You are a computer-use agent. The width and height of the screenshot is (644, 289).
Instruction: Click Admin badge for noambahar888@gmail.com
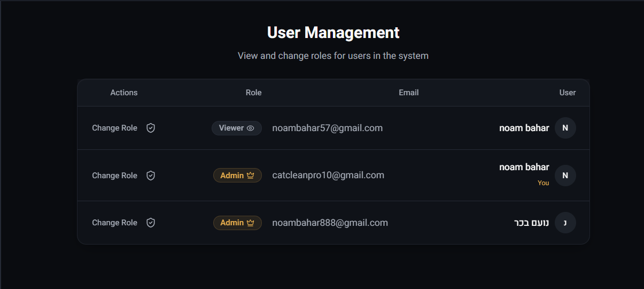tap(237, 223)
